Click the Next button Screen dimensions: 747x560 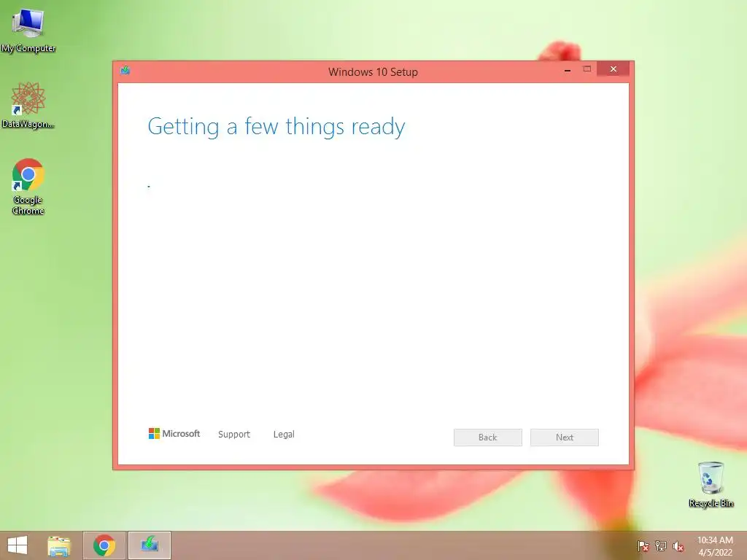coord(565,437)
